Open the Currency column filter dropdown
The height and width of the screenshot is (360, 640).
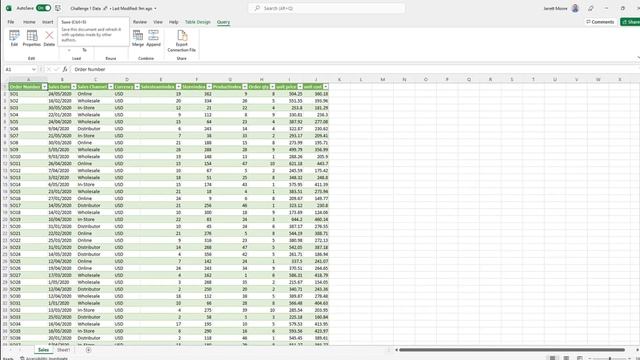[137, 87]
